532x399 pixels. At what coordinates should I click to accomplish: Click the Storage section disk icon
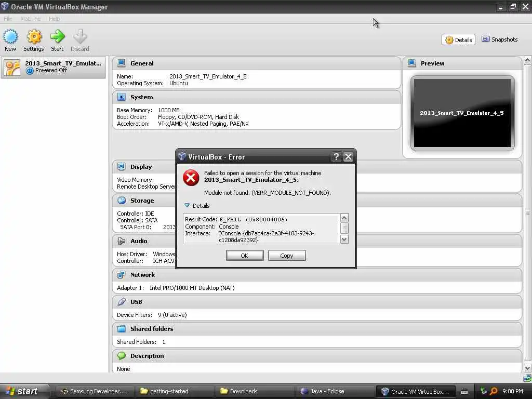tap(121, 201)
